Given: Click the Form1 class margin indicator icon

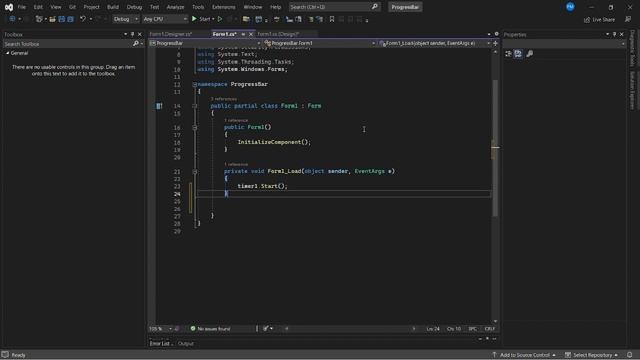Looking at the screenshot, I should (159, 106).
